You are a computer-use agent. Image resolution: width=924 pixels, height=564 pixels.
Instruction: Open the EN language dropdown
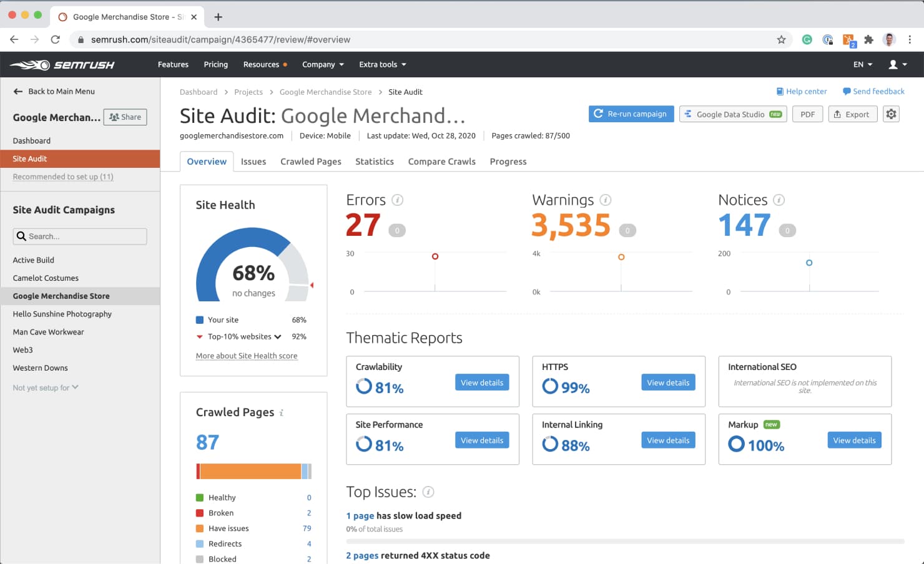861,64
